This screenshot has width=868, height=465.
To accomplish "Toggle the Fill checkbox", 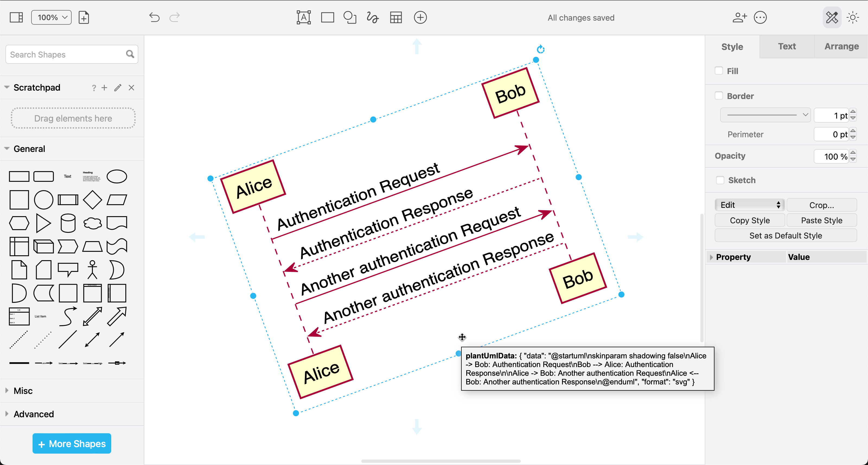I will (719, 71).
